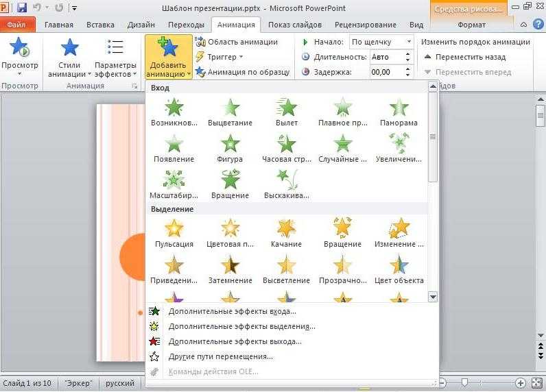Open the Показ слайдов tab
The image size is (546, 392).
[294, 25]
